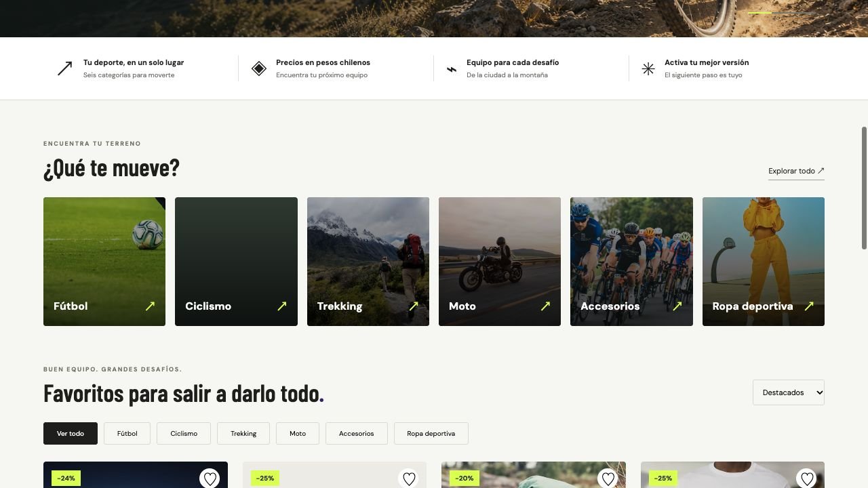Click the "Tu deporte, en un solo lugar" text
Screen dimensions: 868x488
[x=134, y=62]
